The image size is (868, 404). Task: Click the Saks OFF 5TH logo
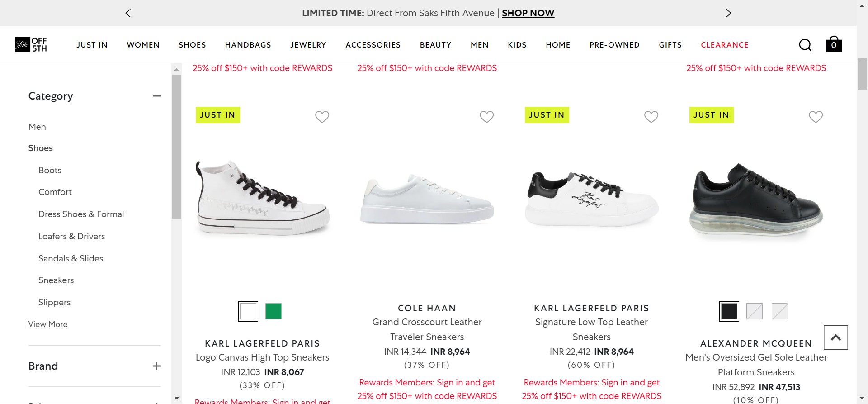click(31, 45)
